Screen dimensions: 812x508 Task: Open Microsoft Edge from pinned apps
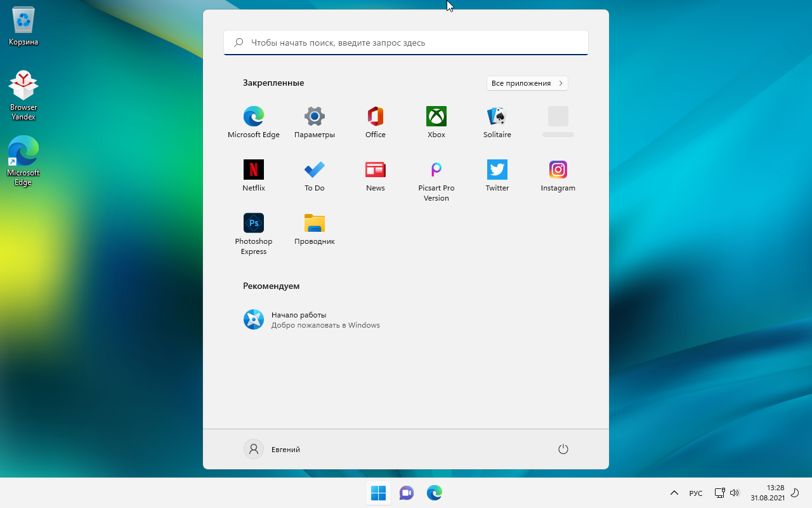tap(254, 123)
